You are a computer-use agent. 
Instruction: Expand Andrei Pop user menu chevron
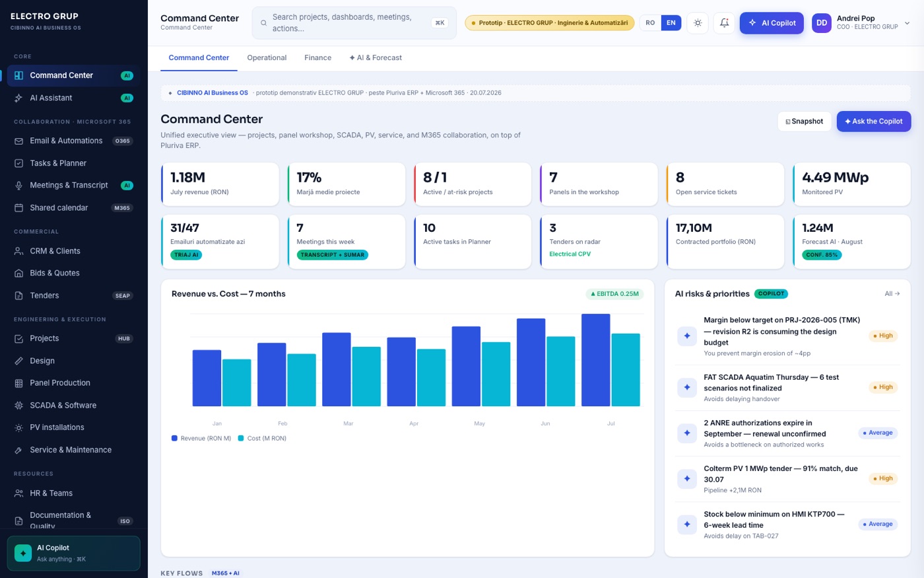pos(907,23)
